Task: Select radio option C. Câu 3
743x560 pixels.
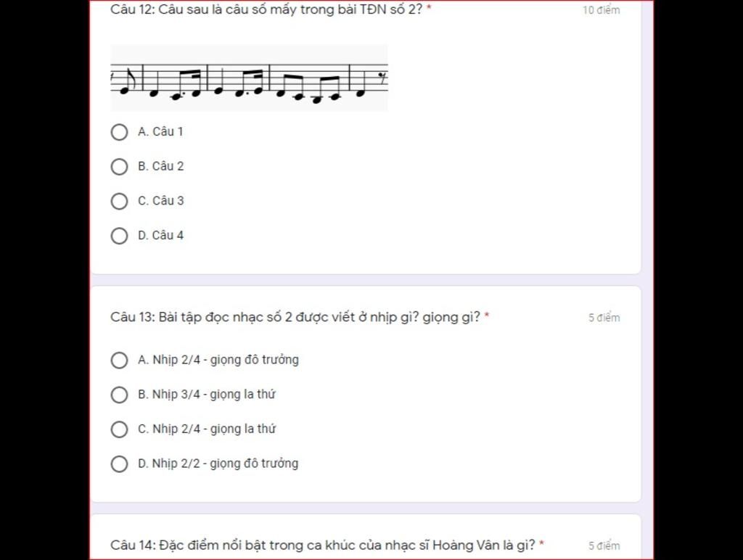Action: pos(119,201)
